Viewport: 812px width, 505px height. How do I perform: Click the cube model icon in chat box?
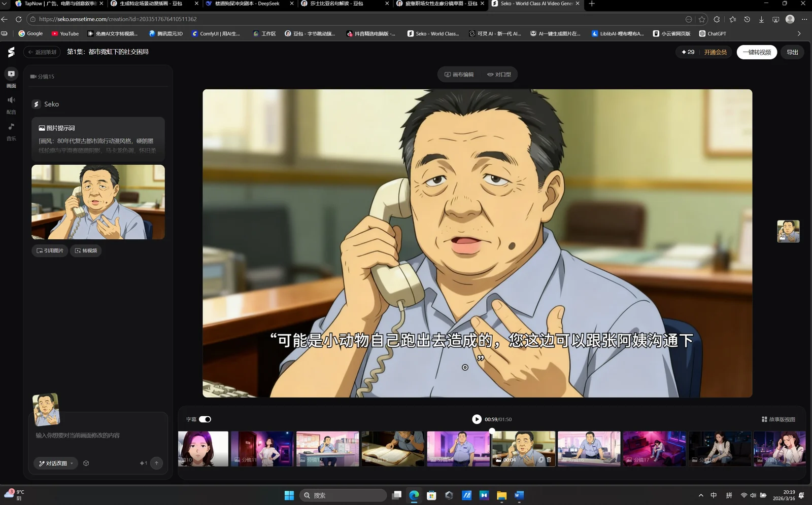pyautogui.click(x=86, y=463)
